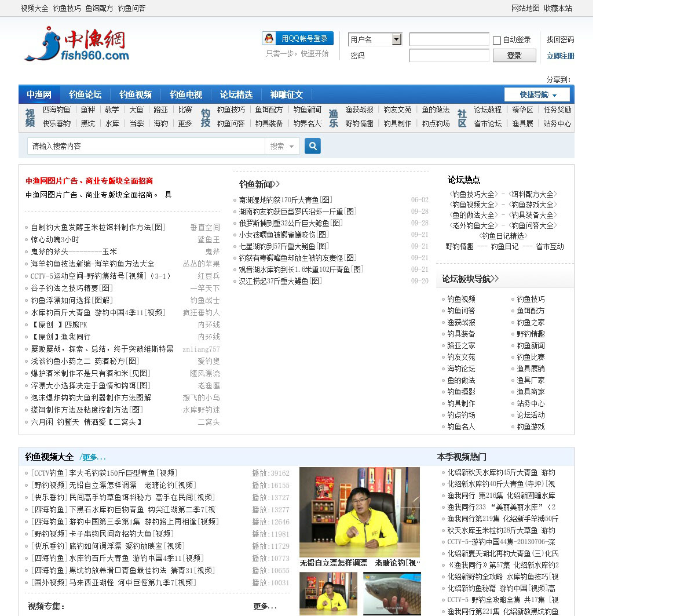Click the 钓鱼新闻 heading arrow icon
This screenshot has height=616, width=695.
(276, 184)
